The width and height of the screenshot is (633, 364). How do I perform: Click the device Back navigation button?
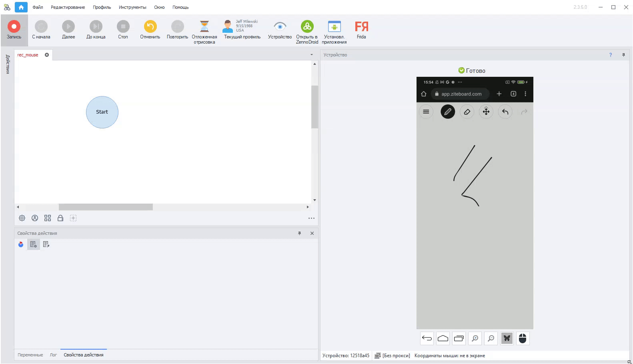coord(427,338)
